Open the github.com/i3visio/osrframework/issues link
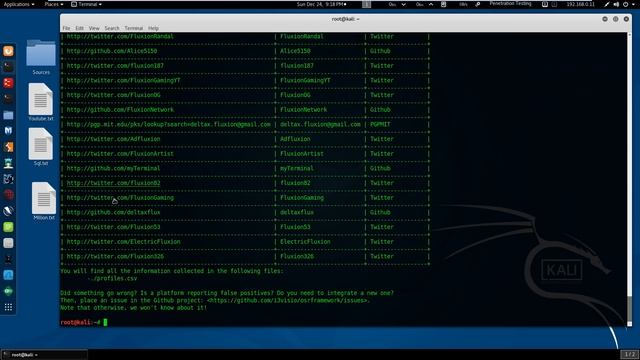 [287, 300]
